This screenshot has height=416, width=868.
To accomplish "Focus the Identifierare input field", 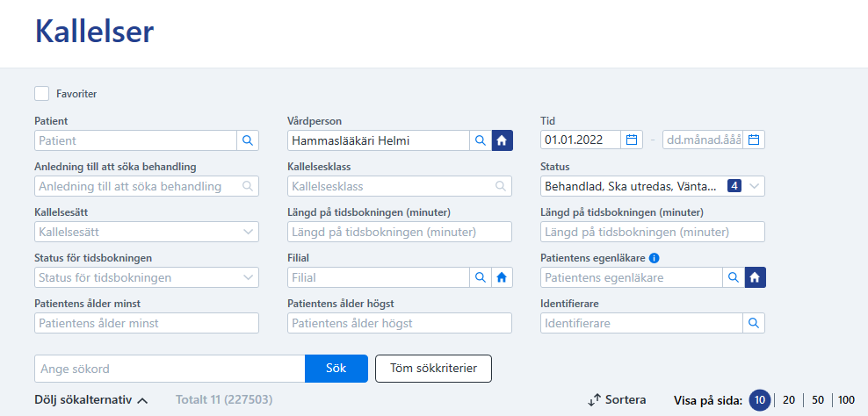I will pyautogui.click(x=641, y=323).
